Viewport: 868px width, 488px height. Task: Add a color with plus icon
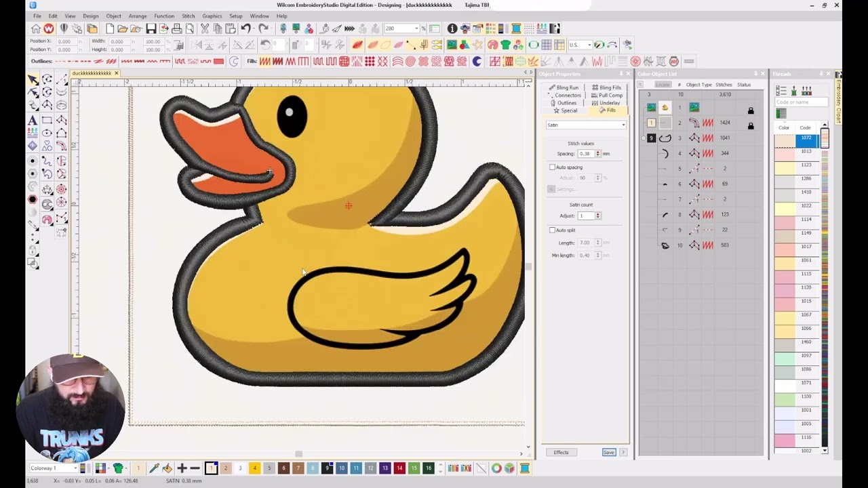coord(182,468)
